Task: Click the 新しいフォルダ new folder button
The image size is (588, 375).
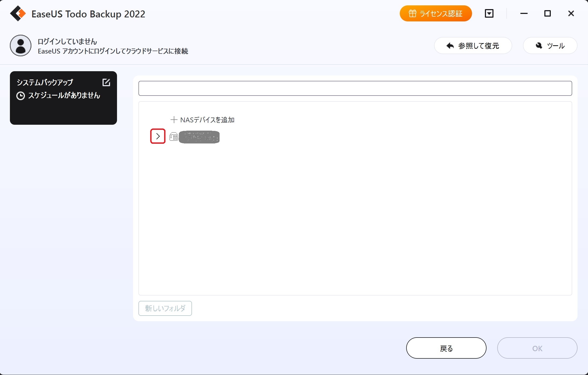Action: point(165,308)
